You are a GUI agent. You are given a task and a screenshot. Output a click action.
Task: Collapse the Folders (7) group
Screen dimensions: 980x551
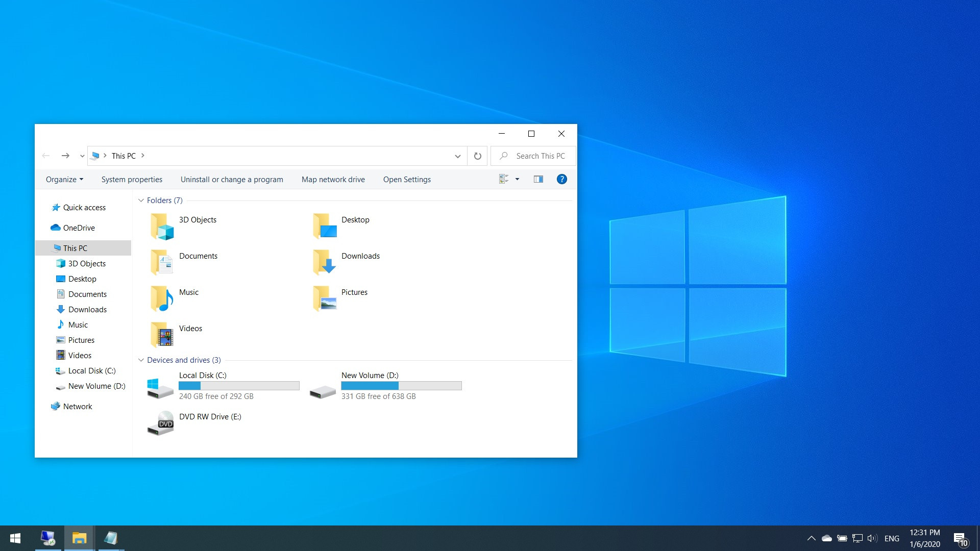coord(141,201)
